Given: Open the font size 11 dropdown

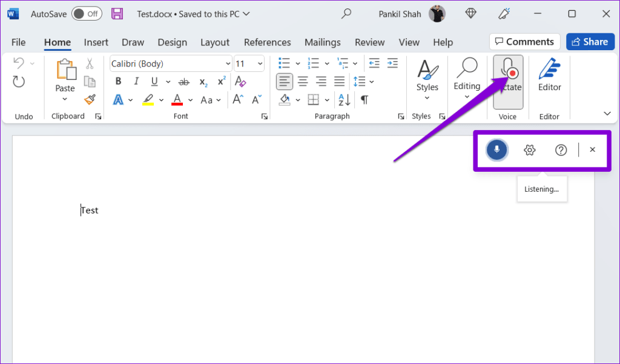Looking at the screenshot, I should (x=260, y=63).
